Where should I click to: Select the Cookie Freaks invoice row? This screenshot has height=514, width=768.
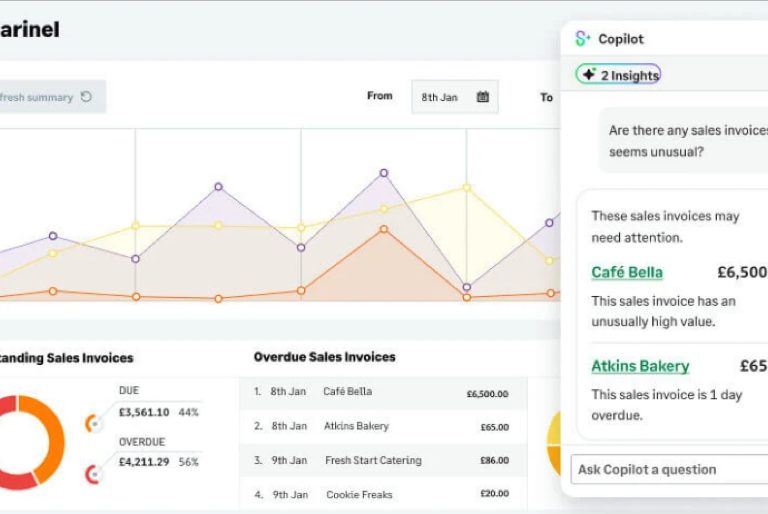pos(383,495)
